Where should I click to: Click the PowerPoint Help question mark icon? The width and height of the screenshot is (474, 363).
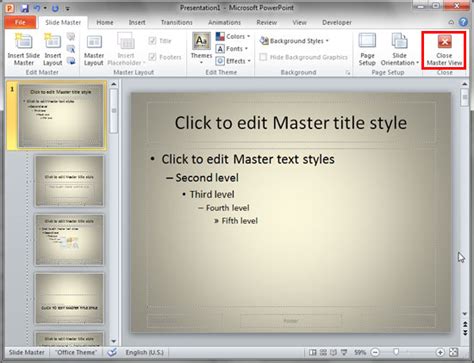(x=463, y=22)
